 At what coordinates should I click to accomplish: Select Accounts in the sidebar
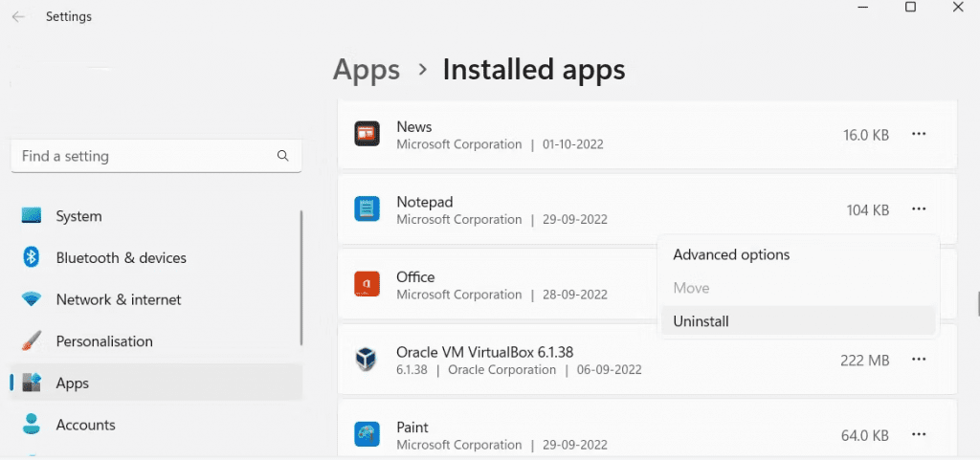[85, 425]
